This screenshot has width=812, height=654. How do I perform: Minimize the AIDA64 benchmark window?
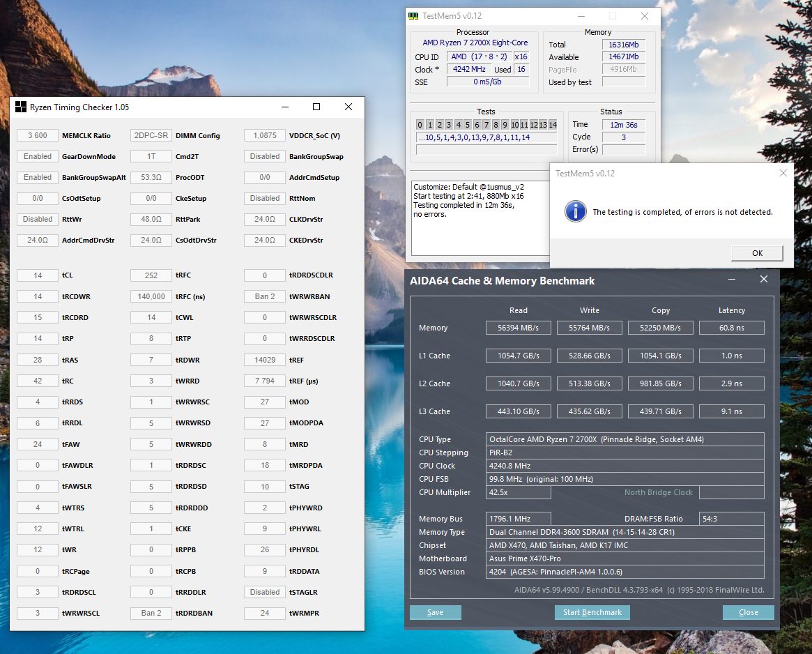pyautogui.click(x=732, y=280)
